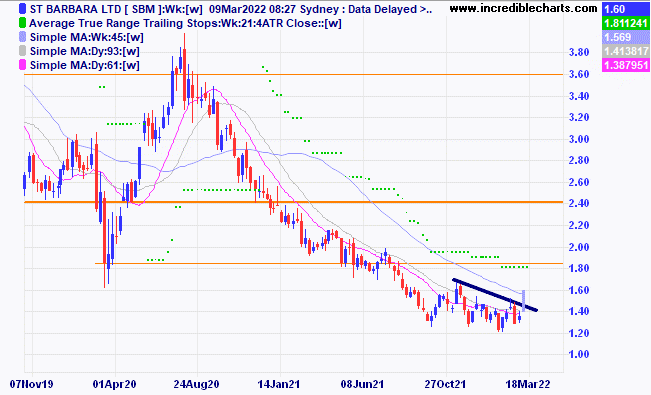Click the blue 1.60 price value box
651x395 pixels.
[626, 9]
